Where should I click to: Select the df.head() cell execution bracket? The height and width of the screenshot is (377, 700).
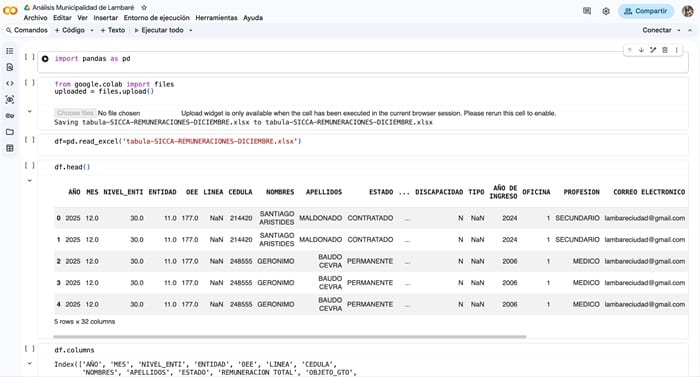(x=29, y=165)
